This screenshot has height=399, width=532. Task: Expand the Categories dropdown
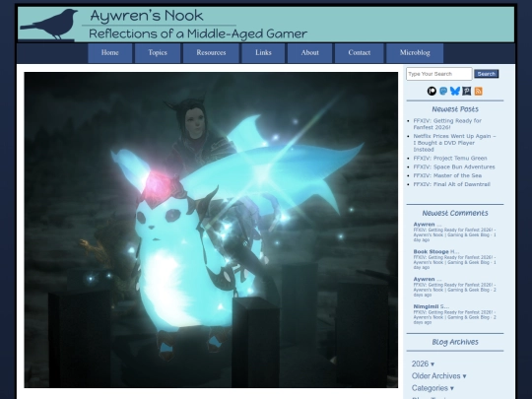click(x=432, y=388)
